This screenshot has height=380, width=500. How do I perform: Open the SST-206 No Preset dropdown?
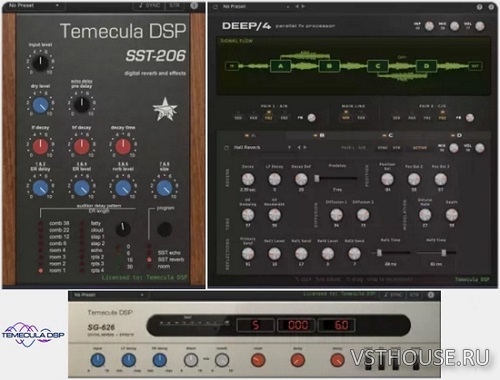pos(34,6)
